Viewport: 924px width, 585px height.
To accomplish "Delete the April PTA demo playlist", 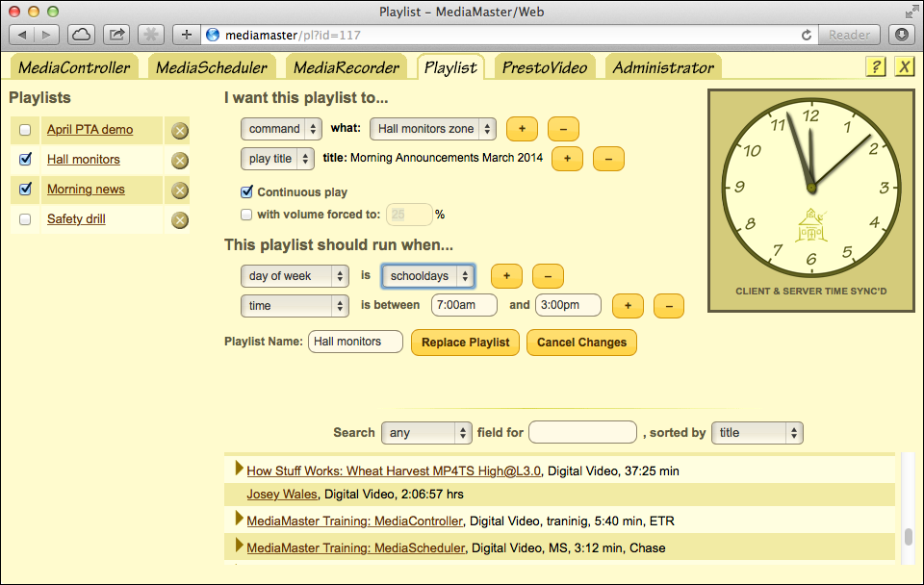I will point(180,131).
